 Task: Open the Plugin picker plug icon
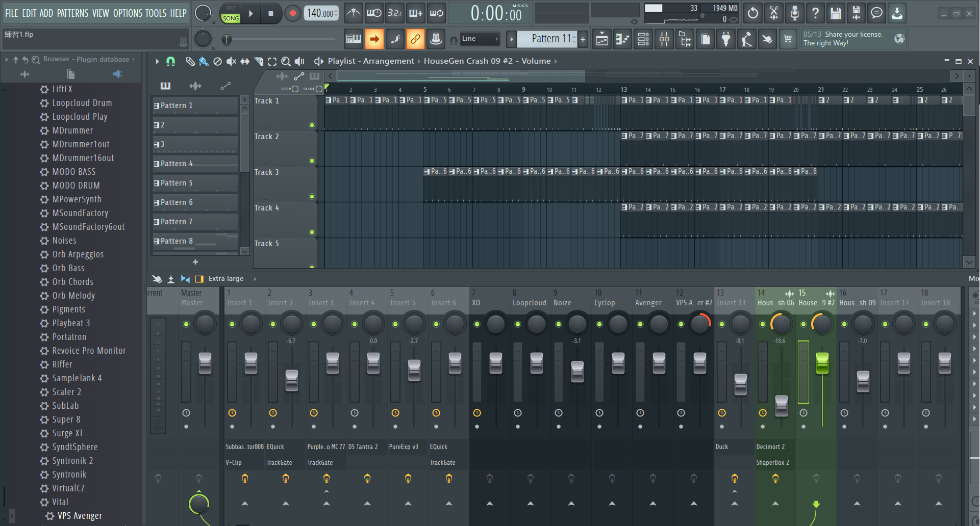click(x=726, y=39)
